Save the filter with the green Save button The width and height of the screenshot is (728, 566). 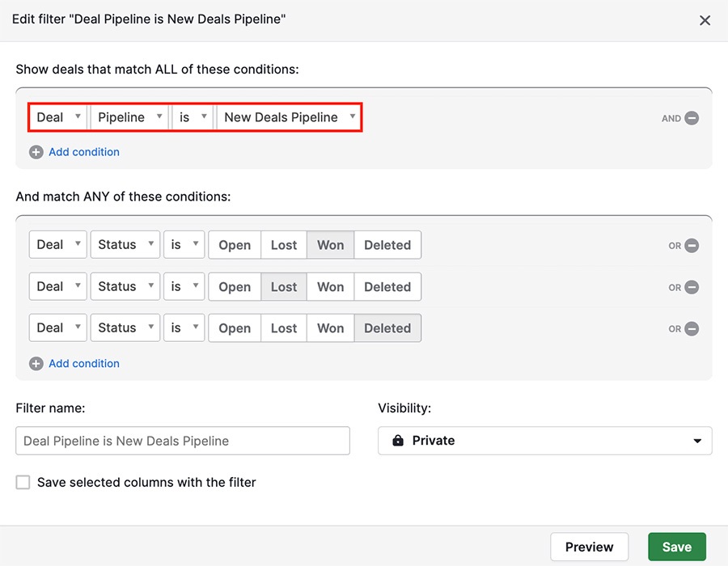point(676,547)
